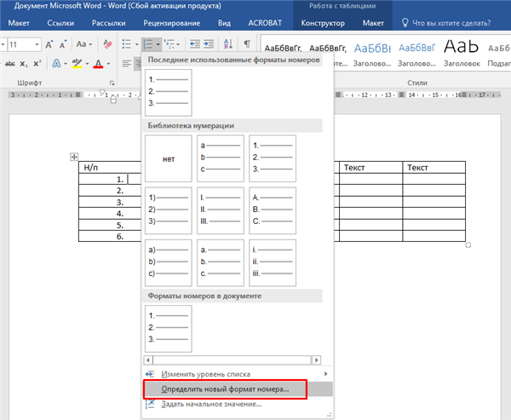Decrease font size with the shrink font icon

(63, 44)
